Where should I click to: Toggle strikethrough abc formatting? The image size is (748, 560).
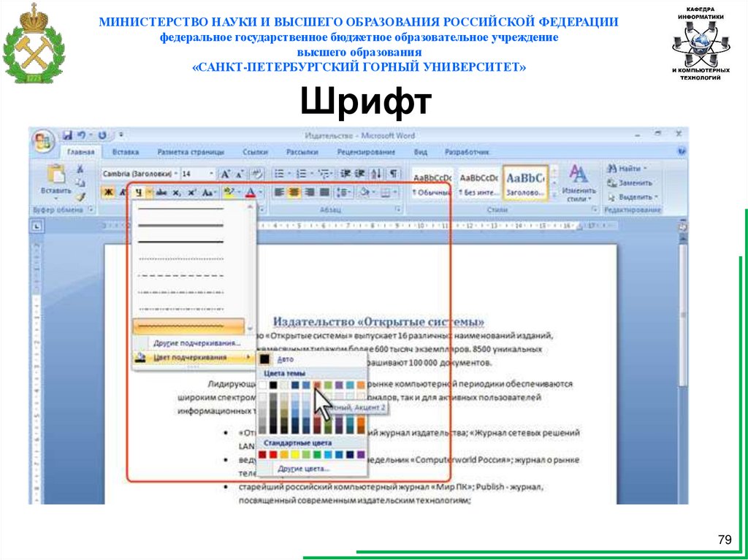point(161,192)
